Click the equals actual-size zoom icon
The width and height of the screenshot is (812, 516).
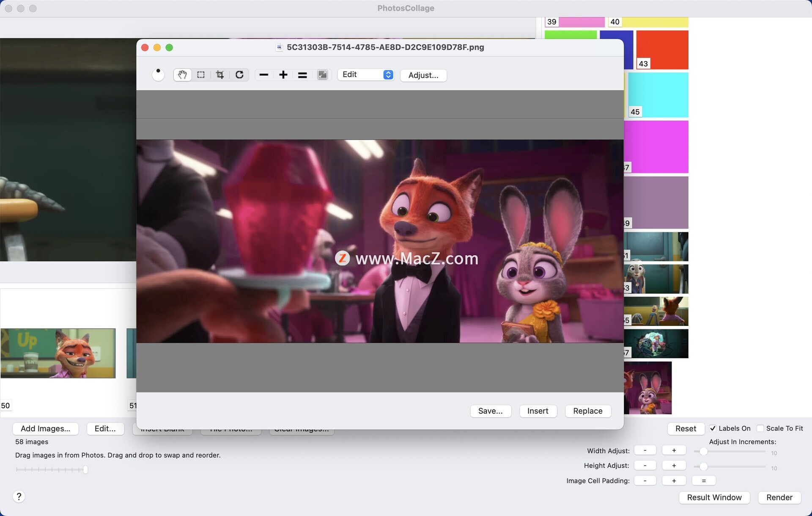click(x=302, y=75)
